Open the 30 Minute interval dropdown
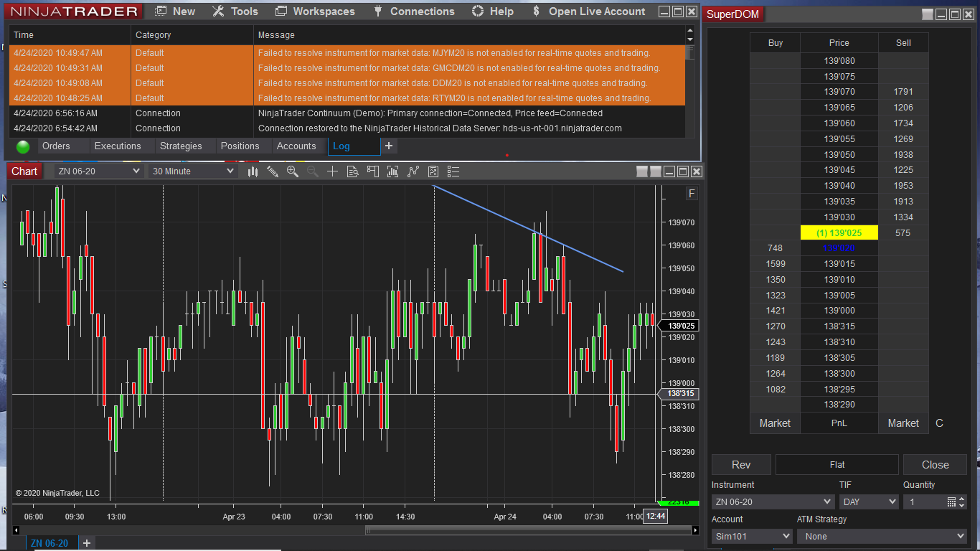The height and width of the screenshot is (551, 980). click(x=193, y=171)
